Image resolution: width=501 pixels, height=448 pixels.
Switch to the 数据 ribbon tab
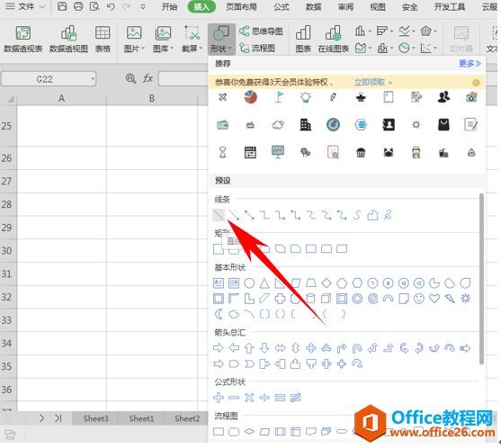coord(313,6)
